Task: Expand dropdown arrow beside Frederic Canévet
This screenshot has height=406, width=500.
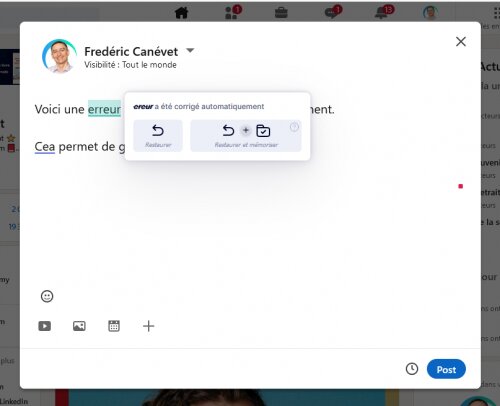Action: point(190,51)
